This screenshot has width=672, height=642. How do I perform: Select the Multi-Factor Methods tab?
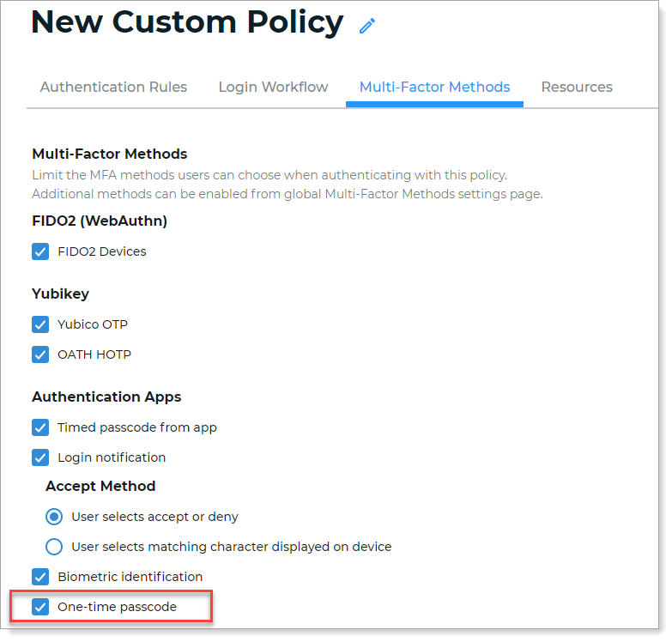[x=434, y=87]
